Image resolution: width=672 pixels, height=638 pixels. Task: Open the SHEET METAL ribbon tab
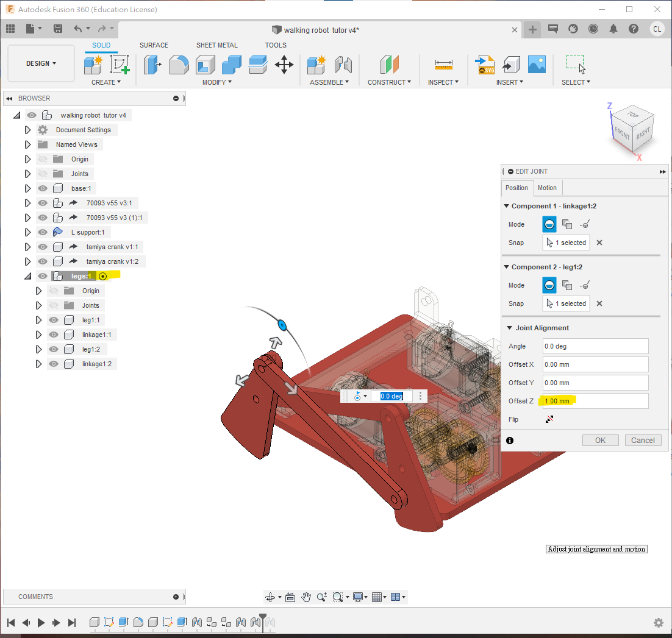[x=216, y=45]
